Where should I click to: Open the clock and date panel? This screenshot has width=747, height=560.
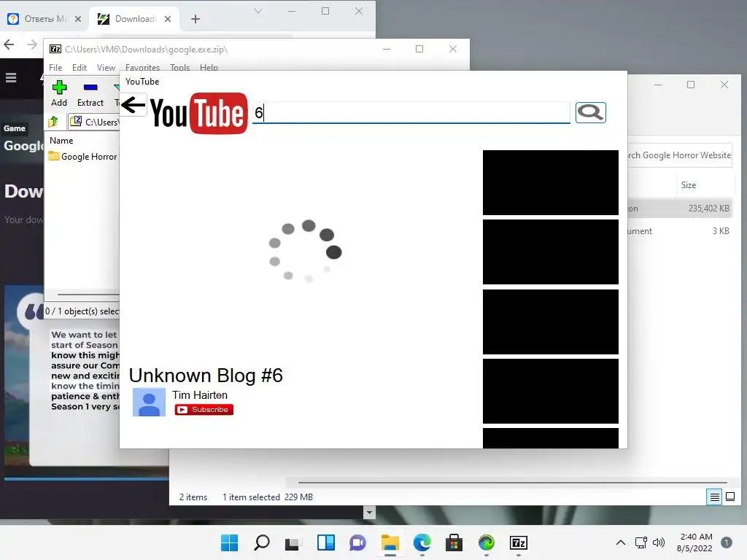point(695,542)
